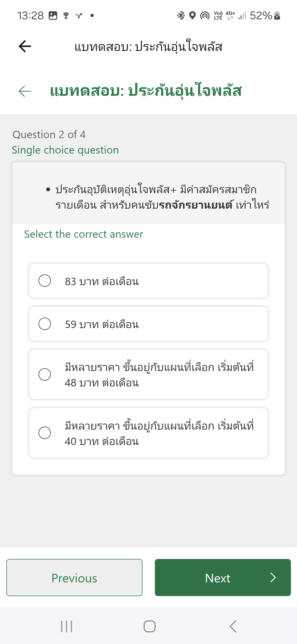Go to the Next question
The height and width of the screenshot is (644, 297).
click(x=223, y=577)
